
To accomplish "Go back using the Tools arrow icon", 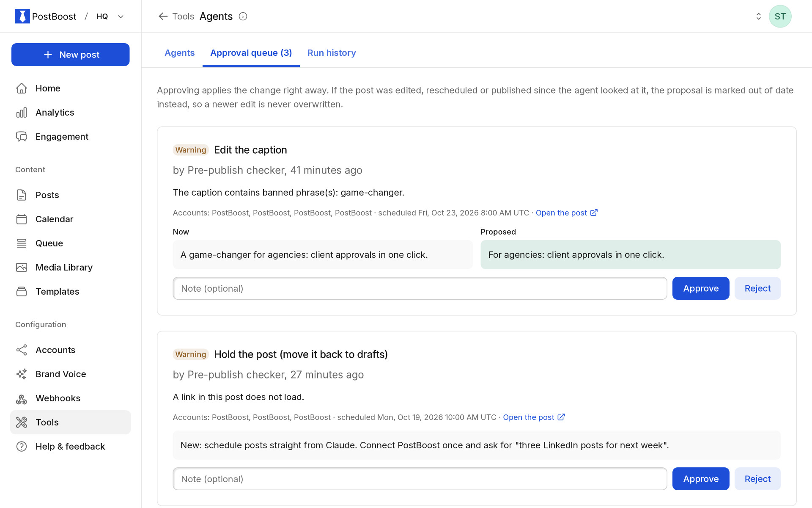I will (163, 16).
